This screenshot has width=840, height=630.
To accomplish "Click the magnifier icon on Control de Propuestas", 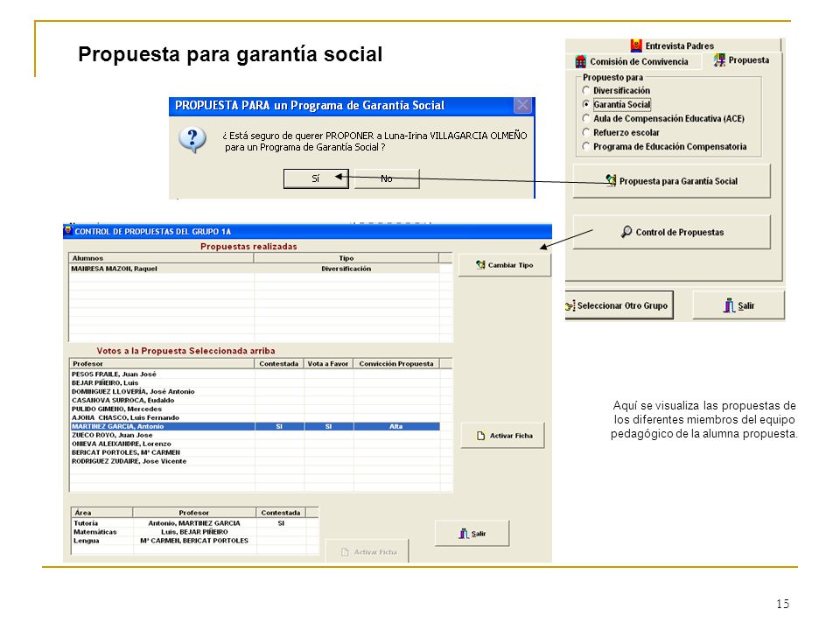I will 626,231.
